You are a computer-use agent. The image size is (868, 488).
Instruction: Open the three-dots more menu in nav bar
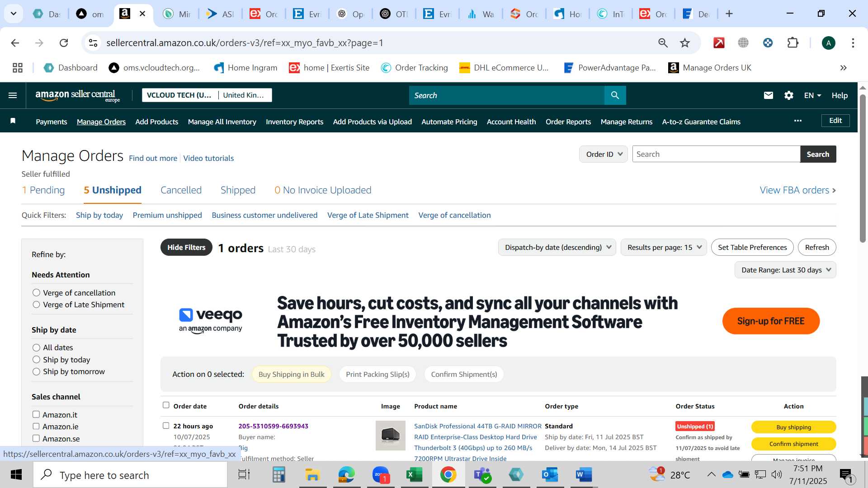click(798, 121)
